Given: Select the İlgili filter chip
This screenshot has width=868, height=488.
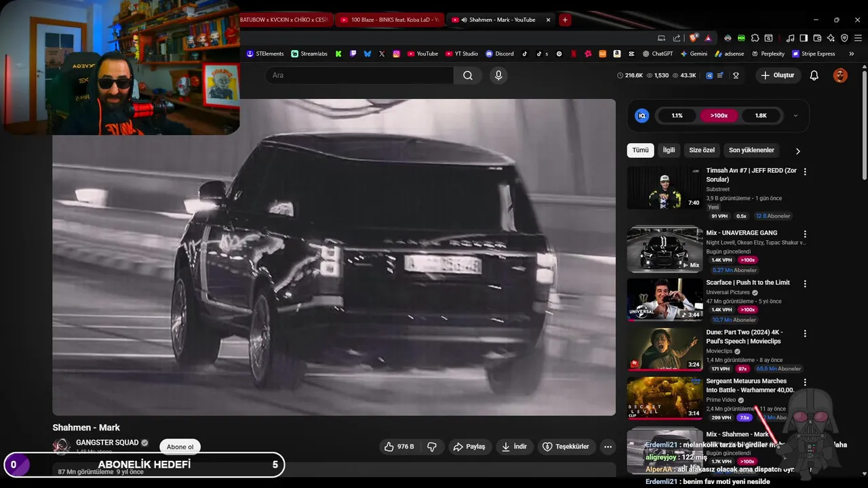Looking at the screenshot, I should coord(669,150).
